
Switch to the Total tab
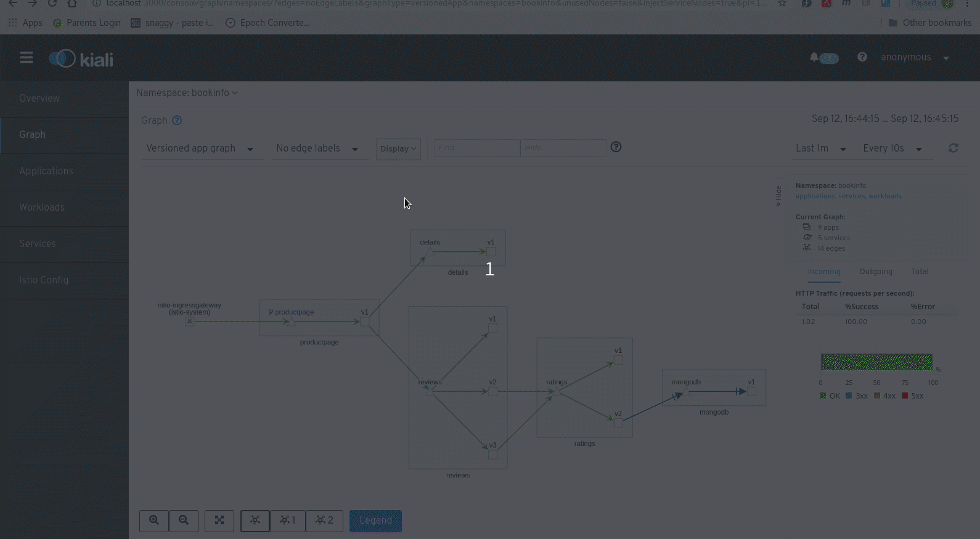tap(920, 272)
